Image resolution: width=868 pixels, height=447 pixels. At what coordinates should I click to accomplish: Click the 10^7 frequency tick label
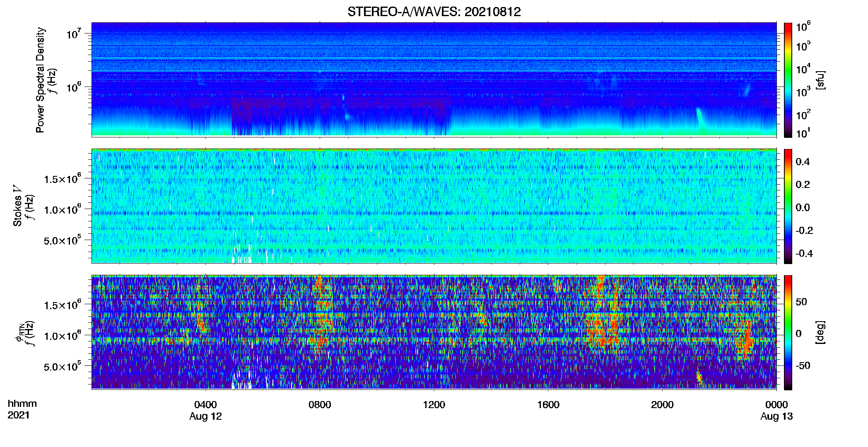point(73,34)
